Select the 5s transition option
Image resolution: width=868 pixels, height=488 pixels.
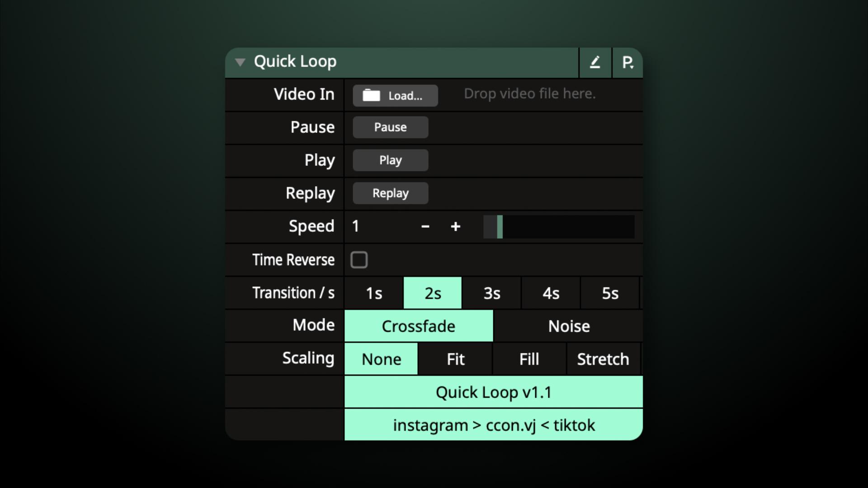coord(610,293)
